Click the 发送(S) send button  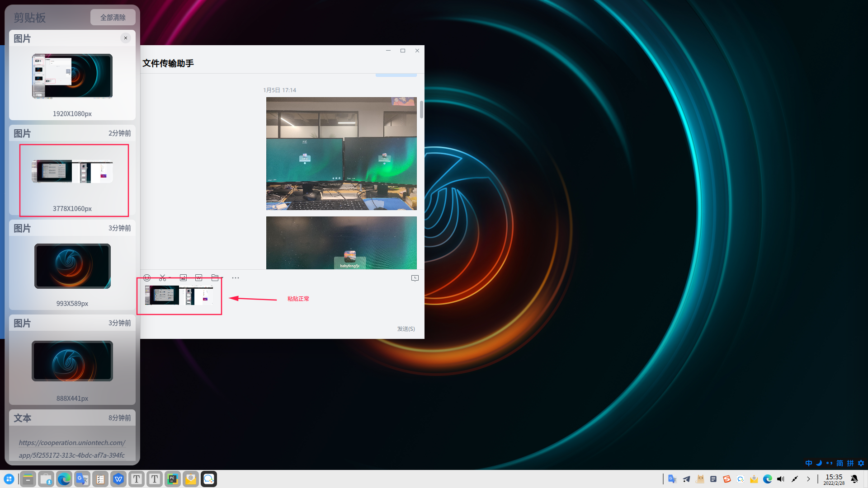[x=406, y=329]
